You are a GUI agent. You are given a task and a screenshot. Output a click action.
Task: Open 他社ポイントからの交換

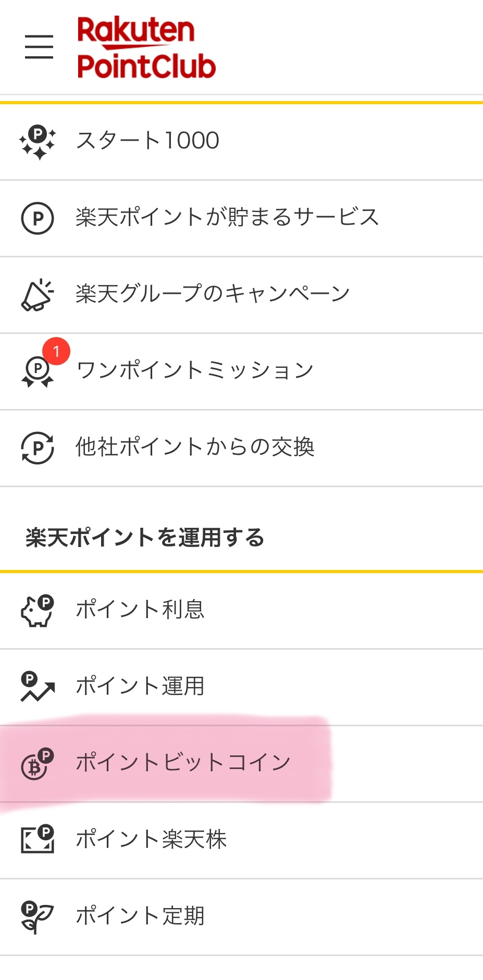195,447
